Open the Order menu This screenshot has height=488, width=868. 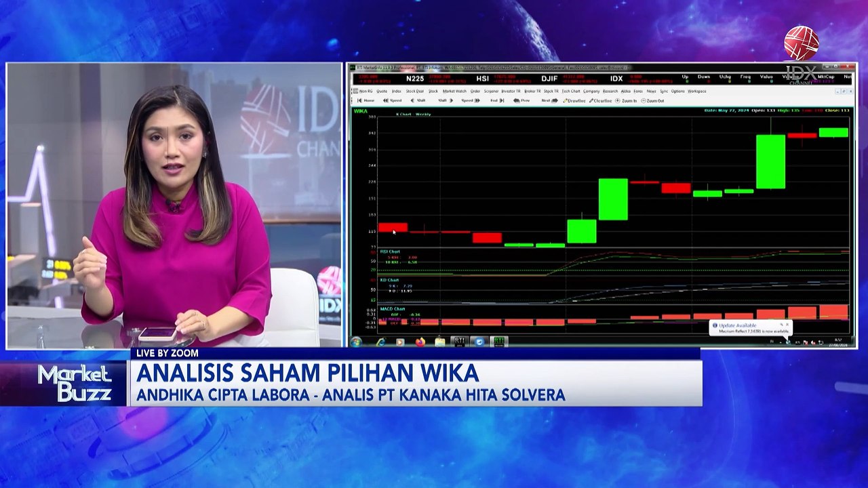[475, 91]
